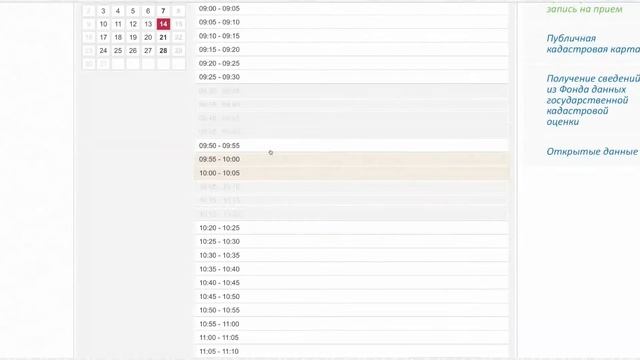Select the 10:20 - 10:25 time slot
640x360 pixels.
click(x=352, y=228)
